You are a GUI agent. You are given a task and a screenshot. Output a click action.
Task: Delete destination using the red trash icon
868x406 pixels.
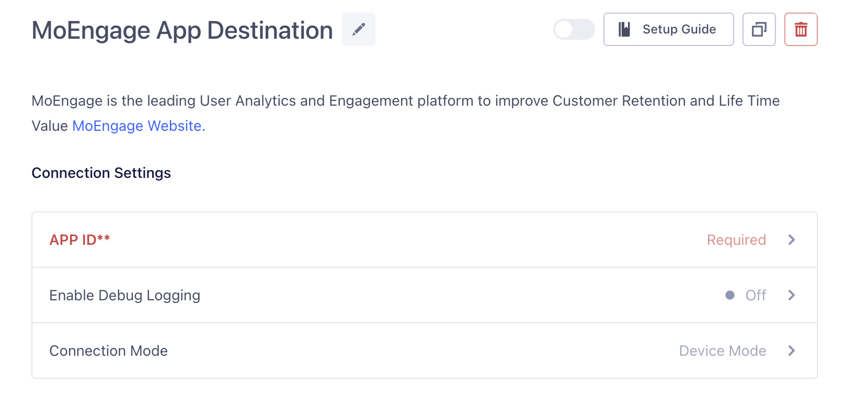801,29
